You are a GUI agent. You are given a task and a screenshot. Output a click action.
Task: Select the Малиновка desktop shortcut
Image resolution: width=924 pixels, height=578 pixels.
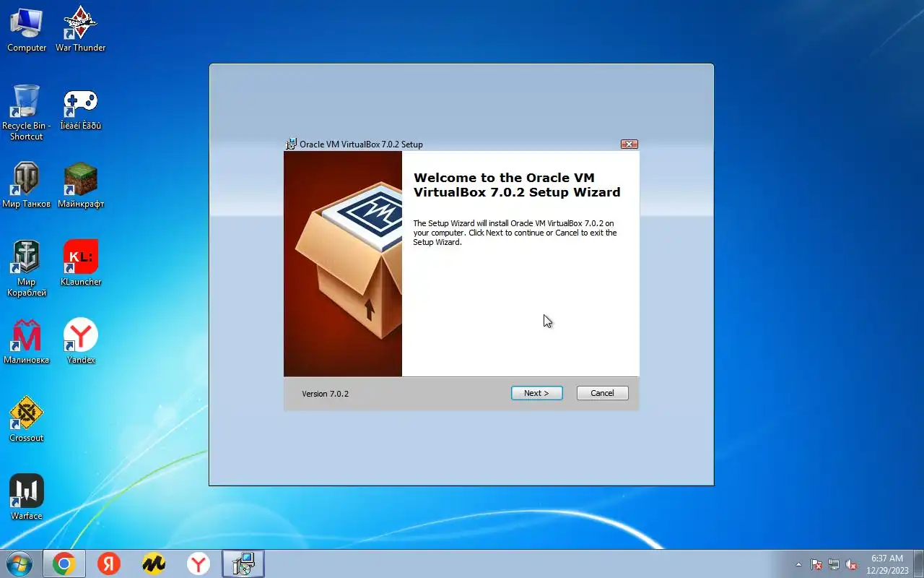click(x=27, y=342)
